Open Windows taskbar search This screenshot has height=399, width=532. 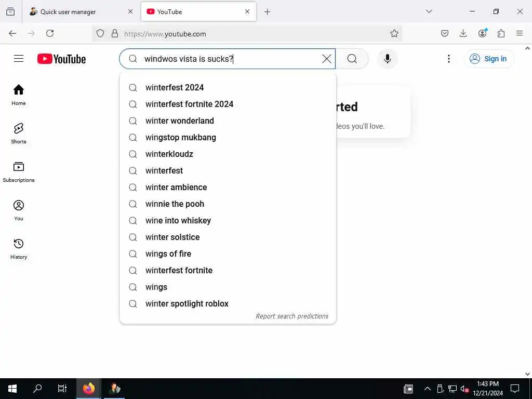tap(37, 389)
